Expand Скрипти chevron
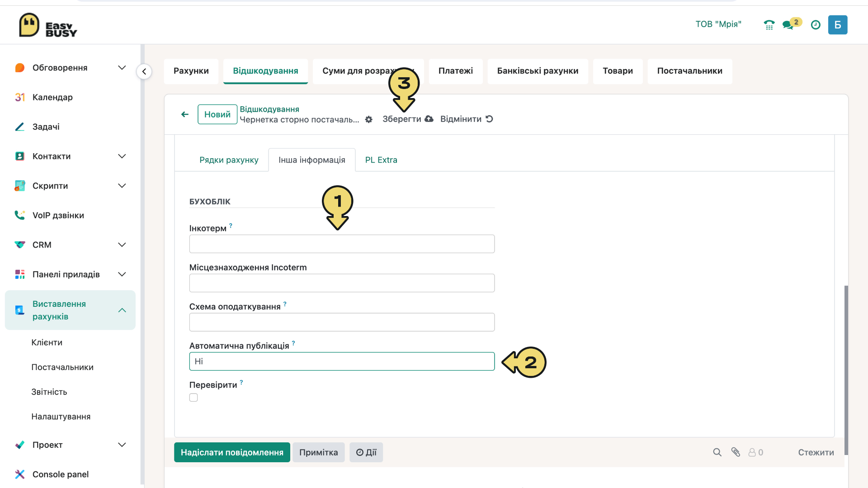 [122, 186]
